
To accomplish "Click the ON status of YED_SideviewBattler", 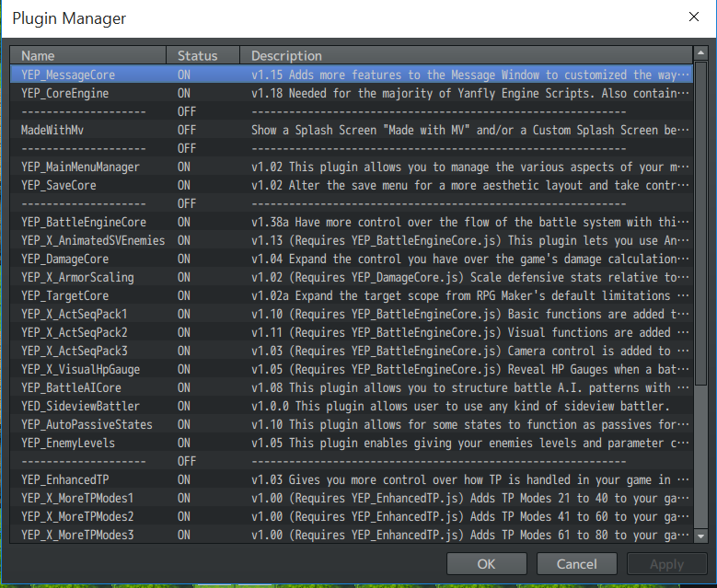I will coord(184,406).
